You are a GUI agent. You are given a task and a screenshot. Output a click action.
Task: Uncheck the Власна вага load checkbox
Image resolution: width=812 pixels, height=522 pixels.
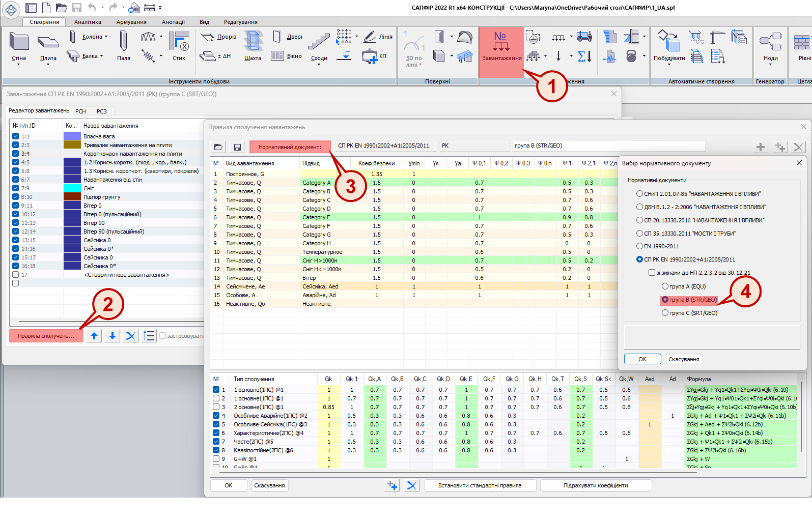click(16, 136)
